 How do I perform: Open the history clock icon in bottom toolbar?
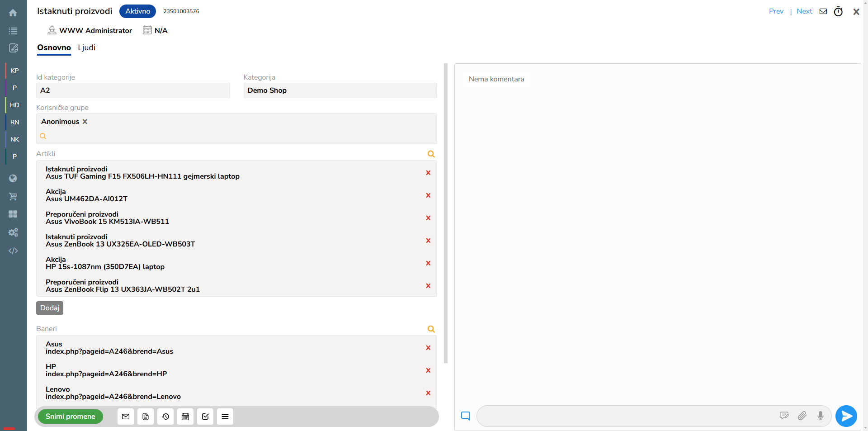(x=165, y=417)
